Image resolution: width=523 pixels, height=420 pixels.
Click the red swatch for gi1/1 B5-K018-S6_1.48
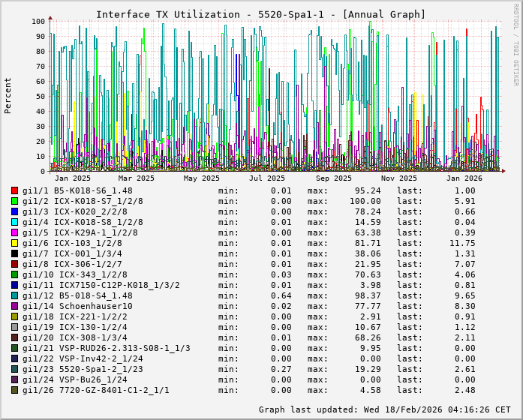pos(14,190)
